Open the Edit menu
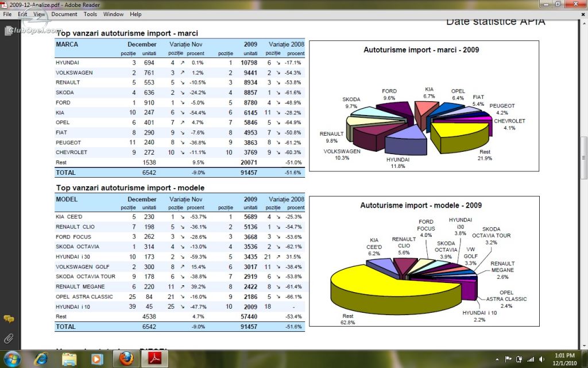 (x=22, y=14)
